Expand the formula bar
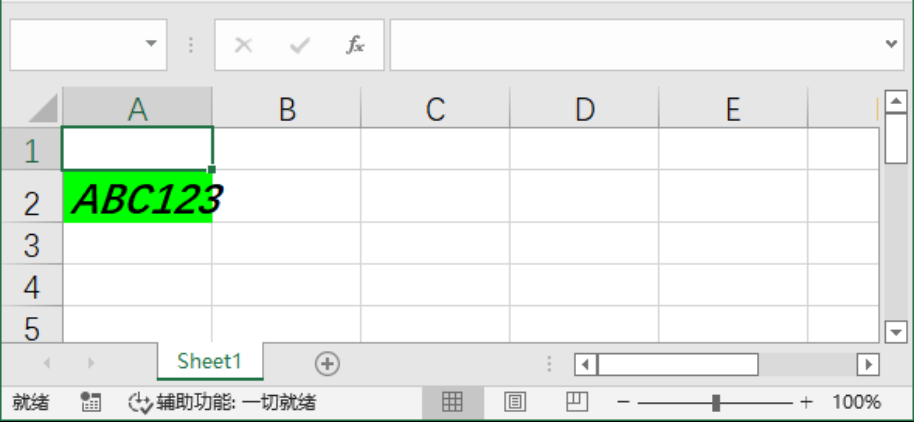The image size is (914, 422). click(x=893, y=44)
